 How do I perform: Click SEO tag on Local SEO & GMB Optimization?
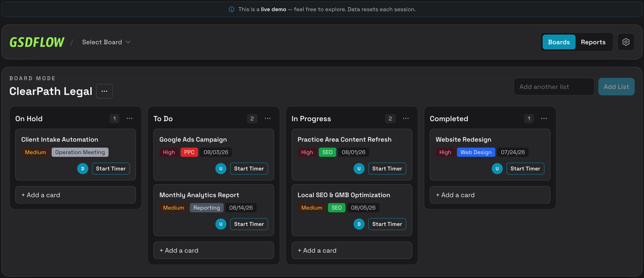click(x=336, y=208)
